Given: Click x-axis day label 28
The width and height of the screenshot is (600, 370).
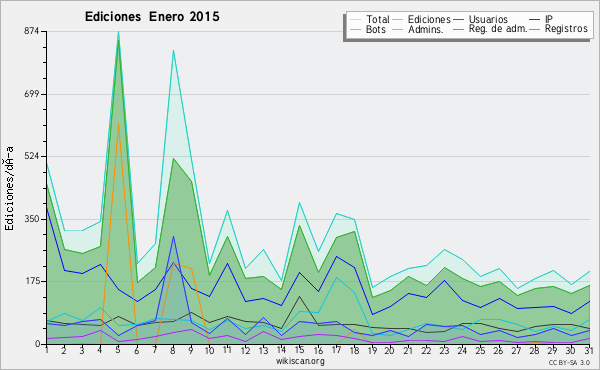Looking at the screenshot, I should click(x=535, y=350).
